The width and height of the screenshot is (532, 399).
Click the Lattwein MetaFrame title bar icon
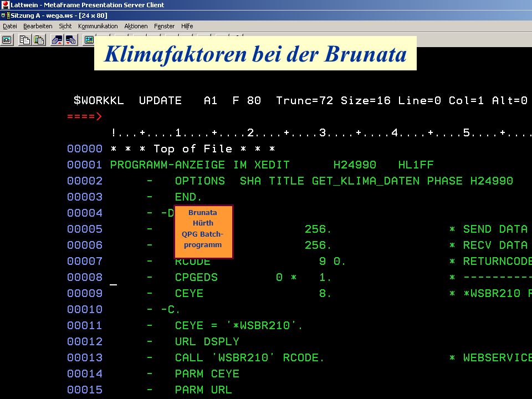5,5
